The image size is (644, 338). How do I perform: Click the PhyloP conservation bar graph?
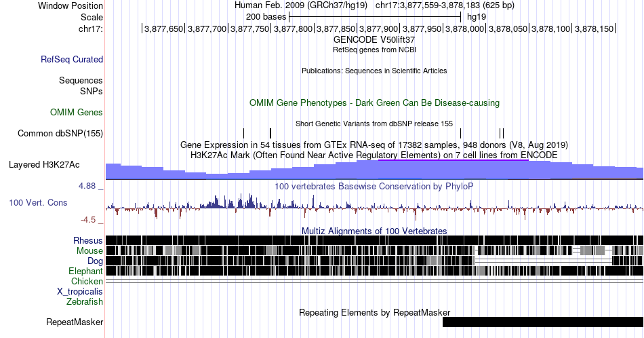tap(374, 206)
